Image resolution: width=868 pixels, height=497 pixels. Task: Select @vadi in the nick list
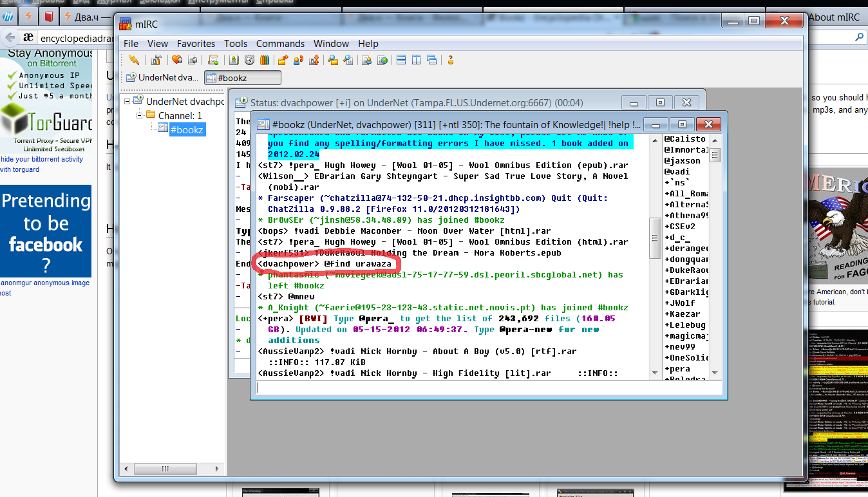tap(677, 172)
